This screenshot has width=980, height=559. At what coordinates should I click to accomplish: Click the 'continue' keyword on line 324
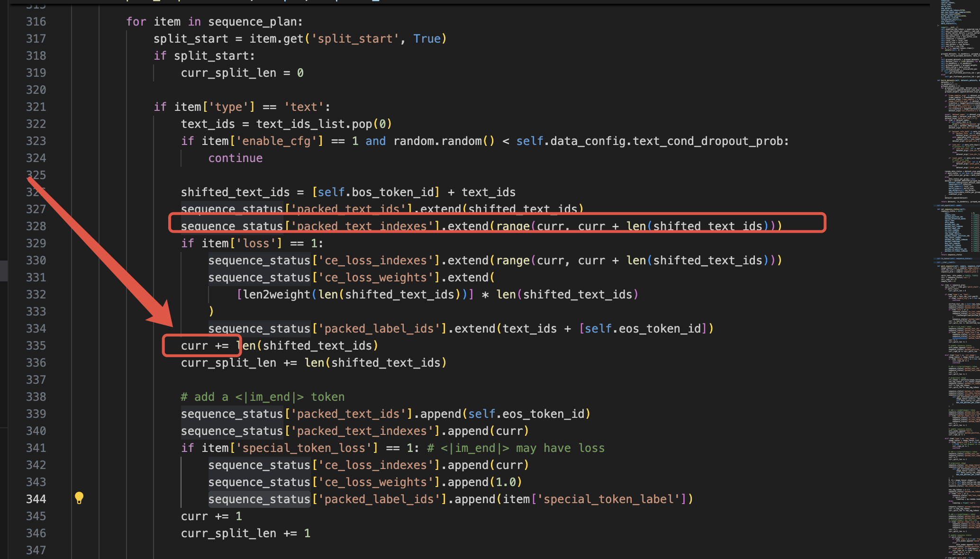point(235,158)
